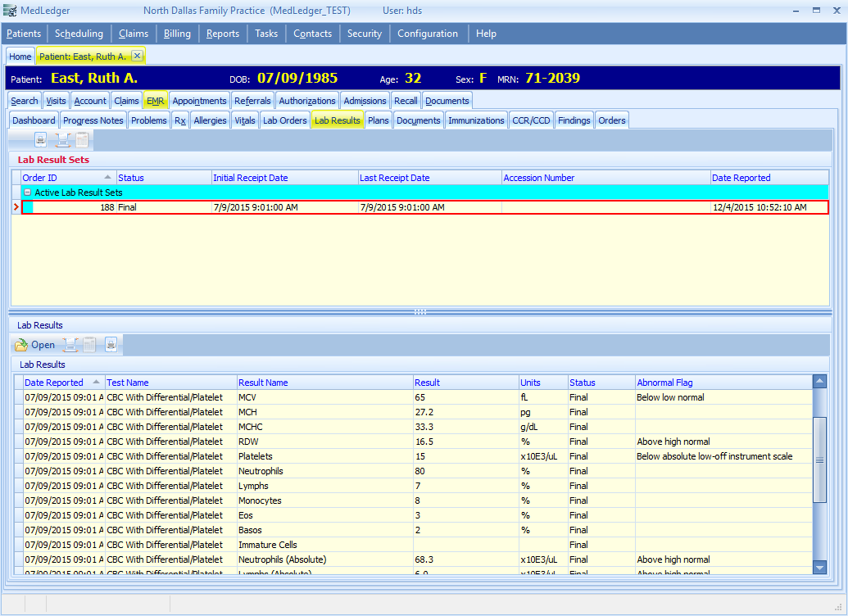Viewport: 848px width, 616px height.
Task: Open the EMR Orders tab
Action: (612, 120)
